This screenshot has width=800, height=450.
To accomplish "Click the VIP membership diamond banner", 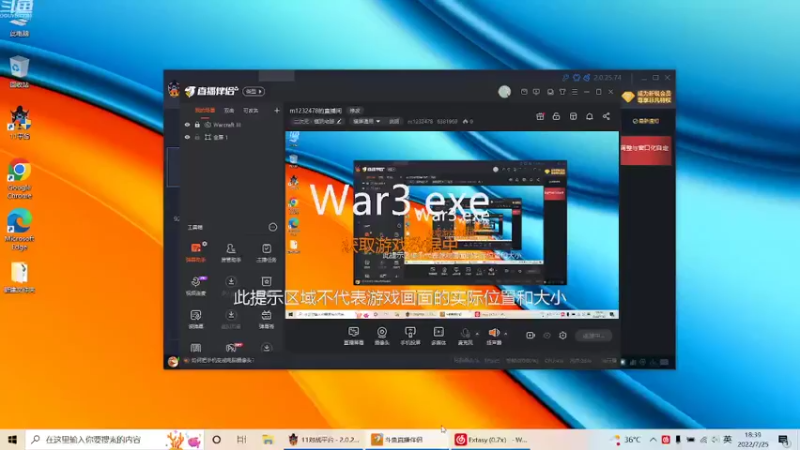I will [646, 96].
